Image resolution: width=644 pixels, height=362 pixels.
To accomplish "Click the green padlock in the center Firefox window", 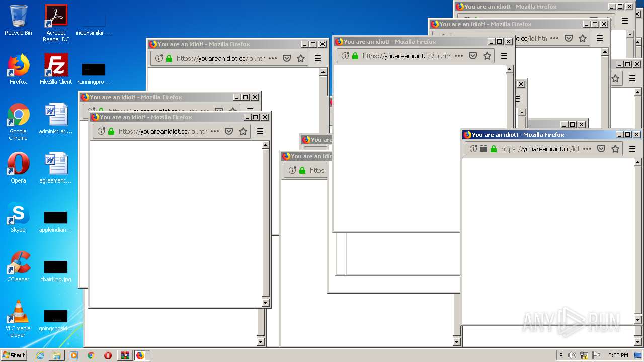I will pos(355,56).
